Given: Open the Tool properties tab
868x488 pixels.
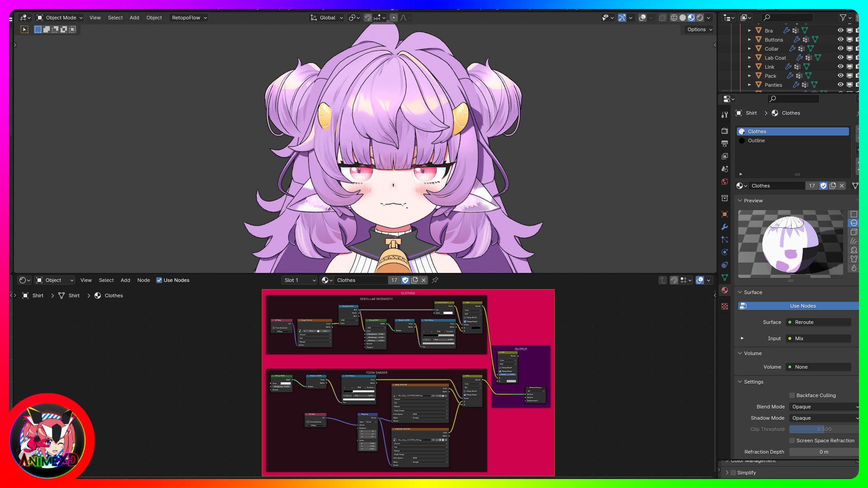Looking at the screenshot, I should tap(725, 115).
